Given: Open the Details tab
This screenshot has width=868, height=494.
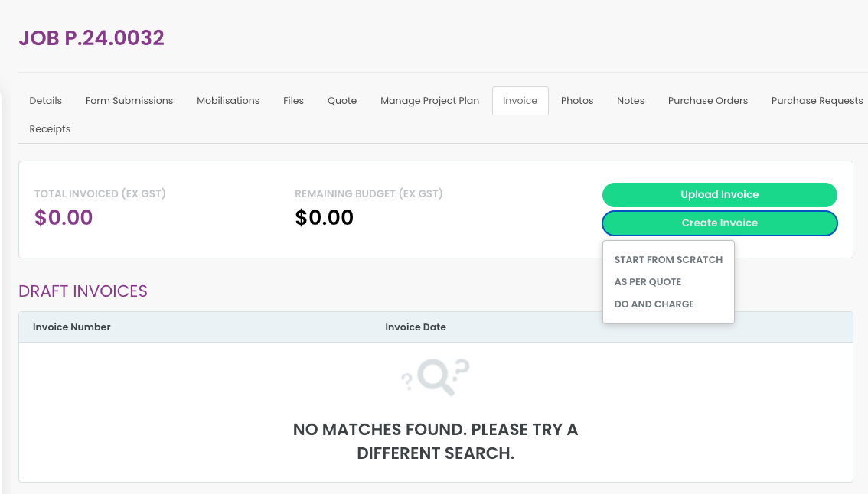Looking at the screenshot, I should click(45, 101).
